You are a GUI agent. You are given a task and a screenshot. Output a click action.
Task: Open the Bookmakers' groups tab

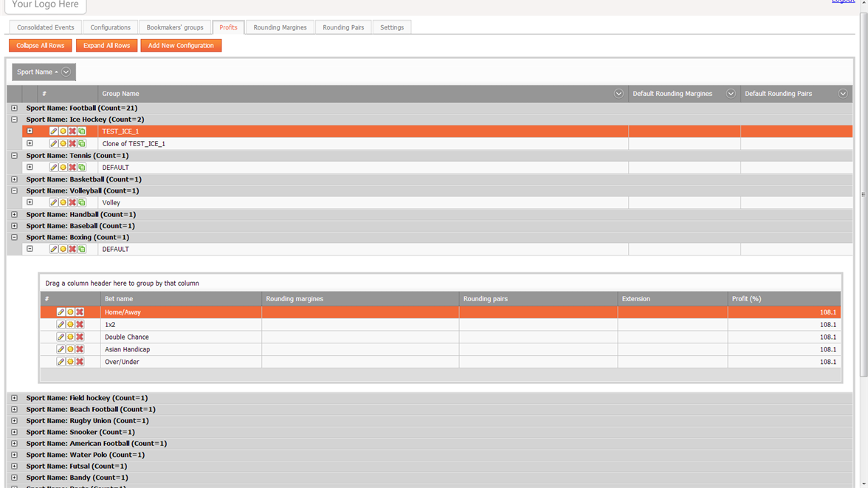pos(175,27)
